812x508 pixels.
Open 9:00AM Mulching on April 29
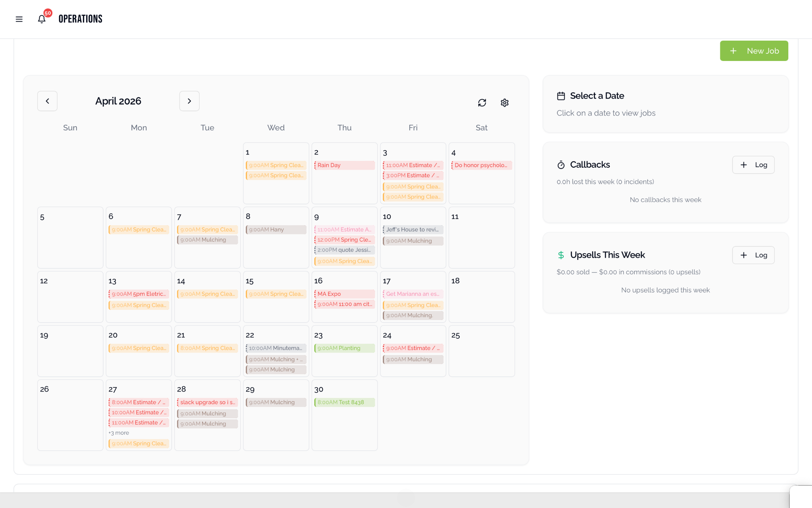276,402
